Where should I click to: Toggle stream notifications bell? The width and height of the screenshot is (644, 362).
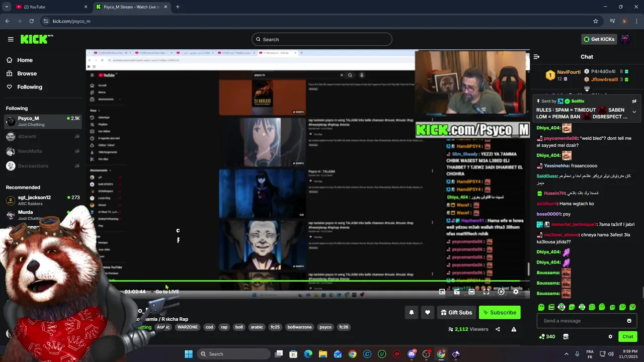(x=412, y=313)
